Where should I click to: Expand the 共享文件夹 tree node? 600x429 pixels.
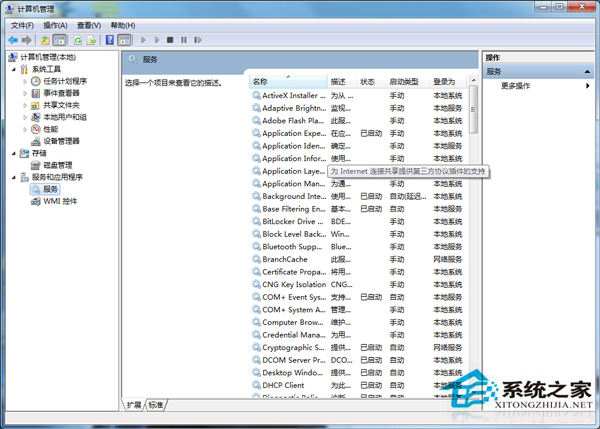[x=25, y=105]
